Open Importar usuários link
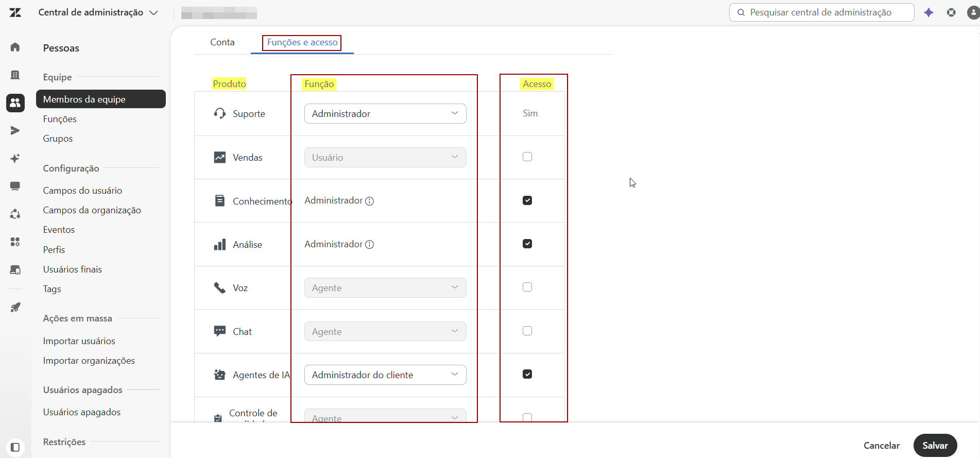The width and height of the screenshot is (980, 458). point(79,341)
